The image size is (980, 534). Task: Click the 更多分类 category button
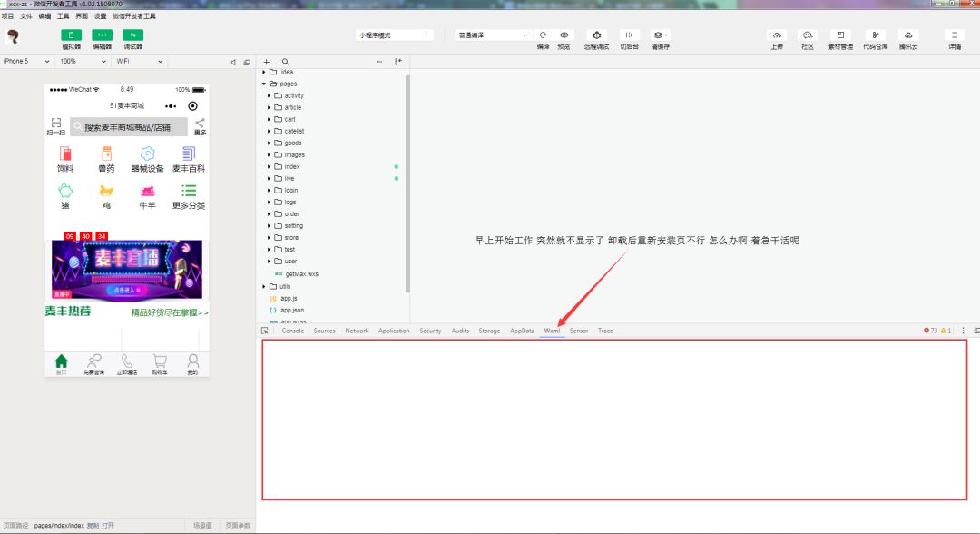[x=188, y=196]
